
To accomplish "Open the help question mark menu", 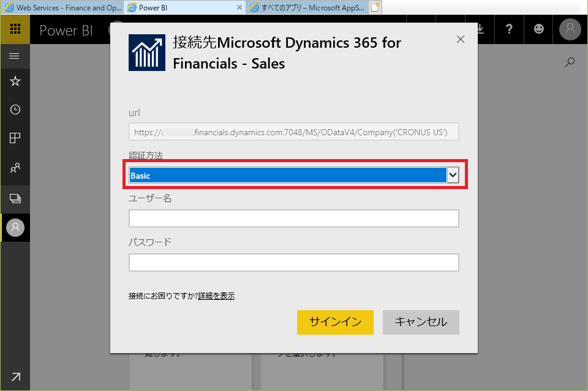I will coord(509,29).
